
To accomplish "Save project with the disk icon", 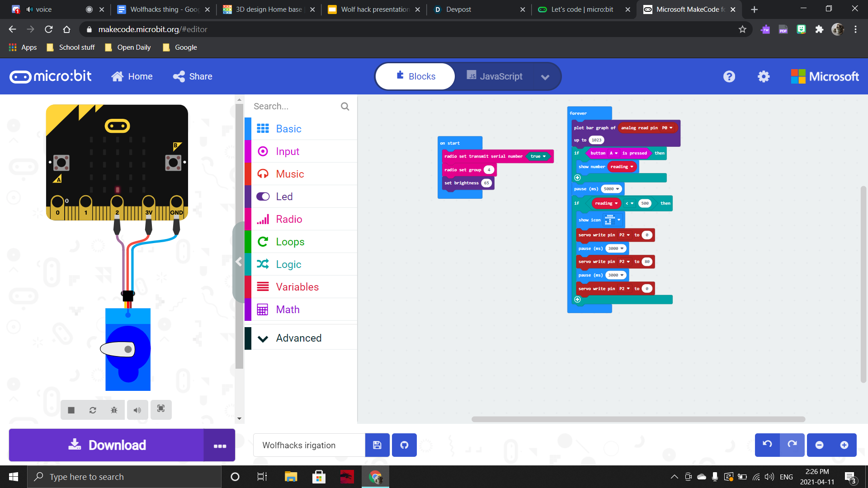I will pos(377,445).
